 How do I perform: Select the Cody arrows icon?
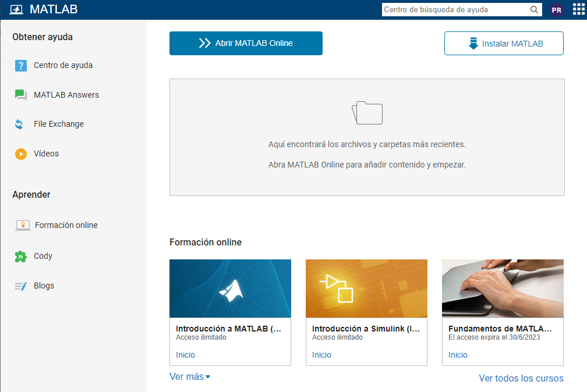coord(22,255)
